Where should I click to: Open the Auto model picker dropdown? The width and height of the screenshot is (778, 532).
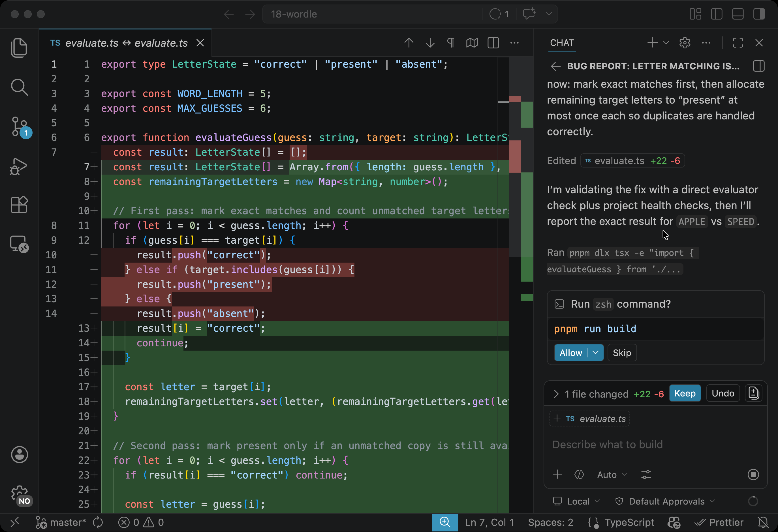[x=612, y=475]
